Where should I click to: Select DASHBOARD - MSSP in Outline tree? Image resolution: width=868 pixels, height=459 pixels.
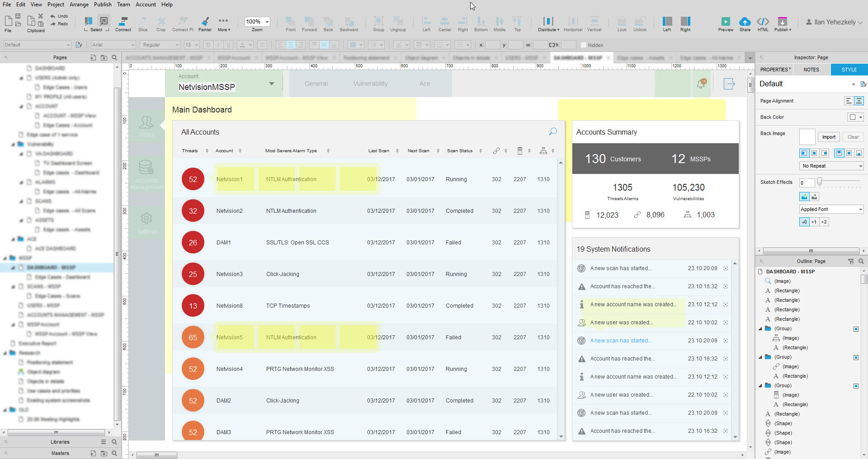pos(790,272)
